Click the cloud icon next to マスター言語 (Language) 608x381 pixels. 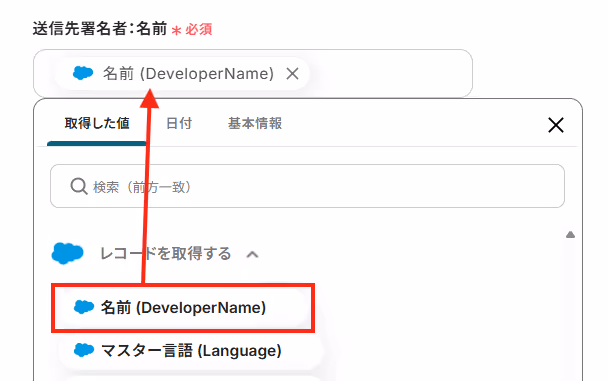[84, 350]
